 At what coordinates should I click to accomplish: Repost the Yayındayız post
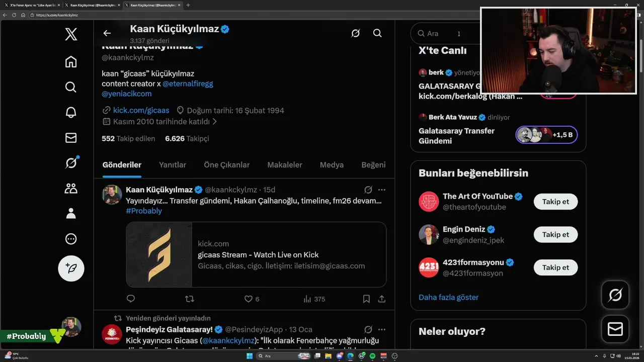coord(190,299)
